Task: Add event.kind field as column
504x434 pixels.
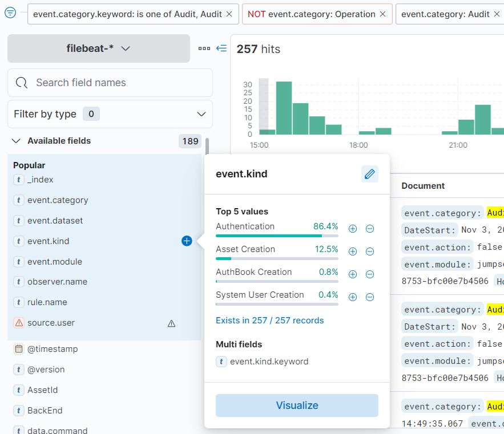Action: pos(187,241)
